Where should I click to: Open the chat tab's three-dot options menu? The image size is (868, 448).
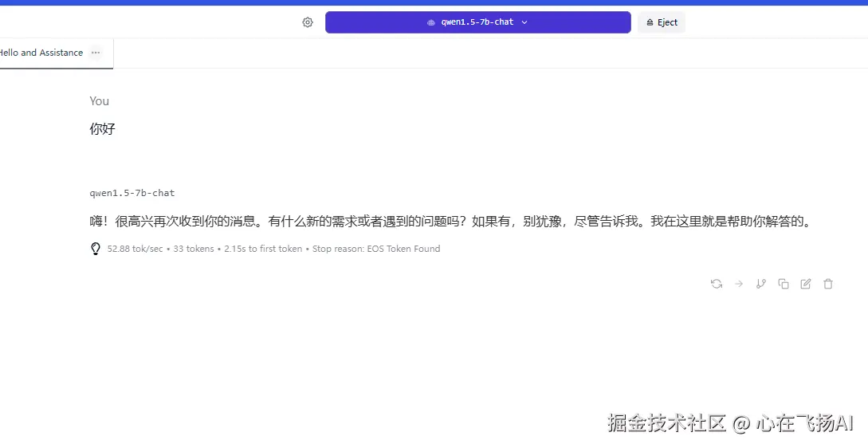tap(96, 53)
